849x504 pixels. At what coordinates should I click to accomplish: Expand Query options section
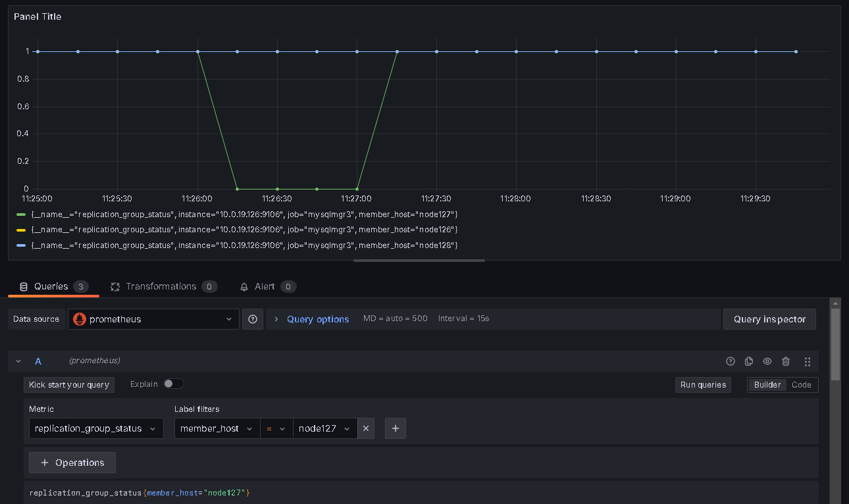pos(317,319)
